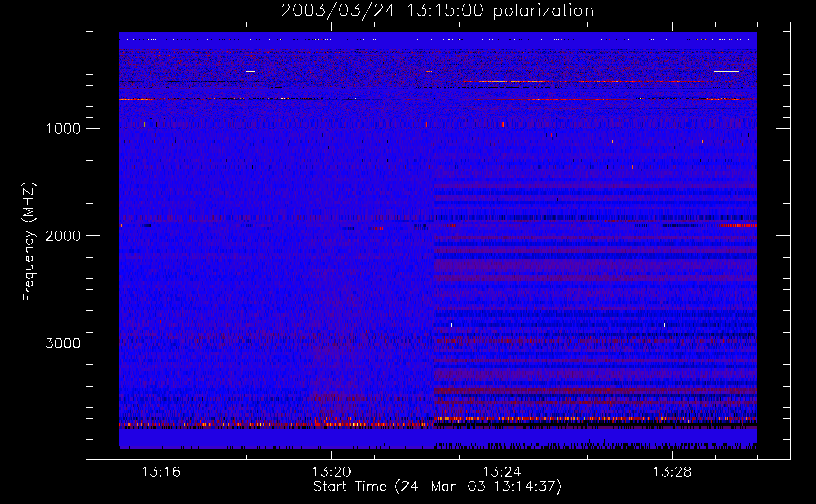The height and width of the screenshot is (504, 816).
Task: Click the 'Start Time (24-Mar-03 13:14:37)' label
Action: click(x=437, y=487)
